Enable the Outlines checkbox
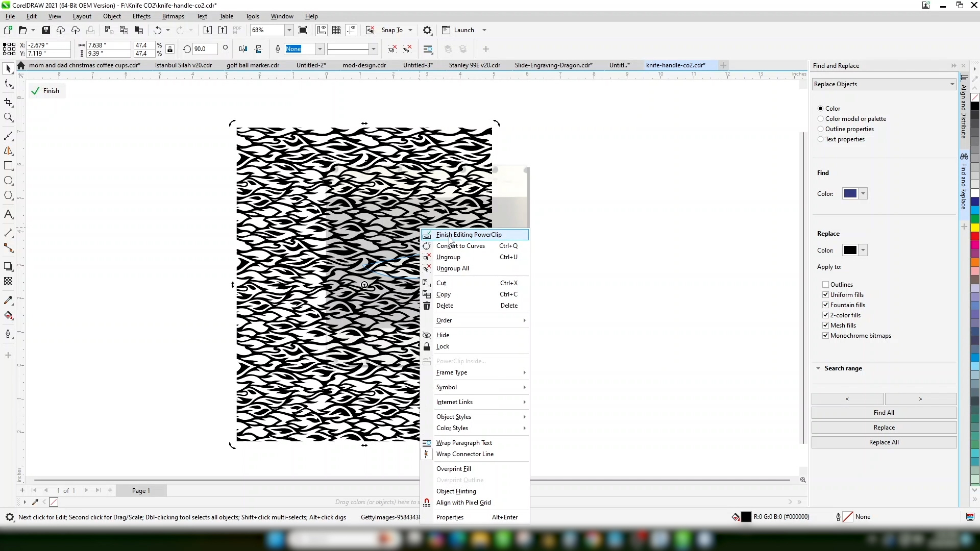980x551 pixels. coord(825,285)
